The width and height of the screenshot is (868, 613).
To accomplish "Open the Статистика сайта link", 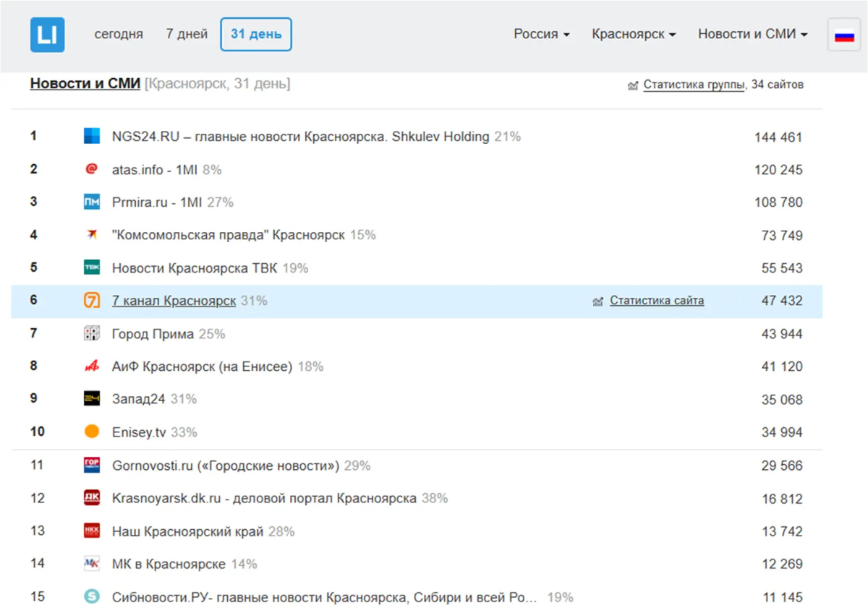I will 657,301.
